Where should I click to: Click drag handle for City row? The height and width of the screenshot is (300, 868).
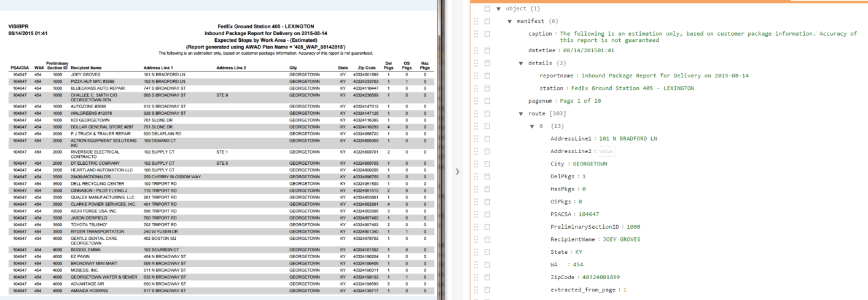(476, 164)
